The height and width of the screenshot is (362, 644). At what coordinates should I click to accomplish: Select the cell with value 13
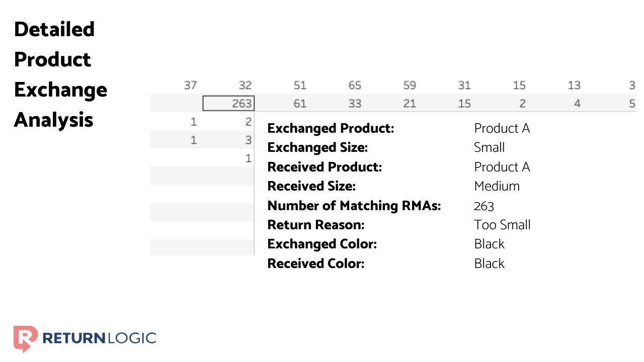click(574, 85)
